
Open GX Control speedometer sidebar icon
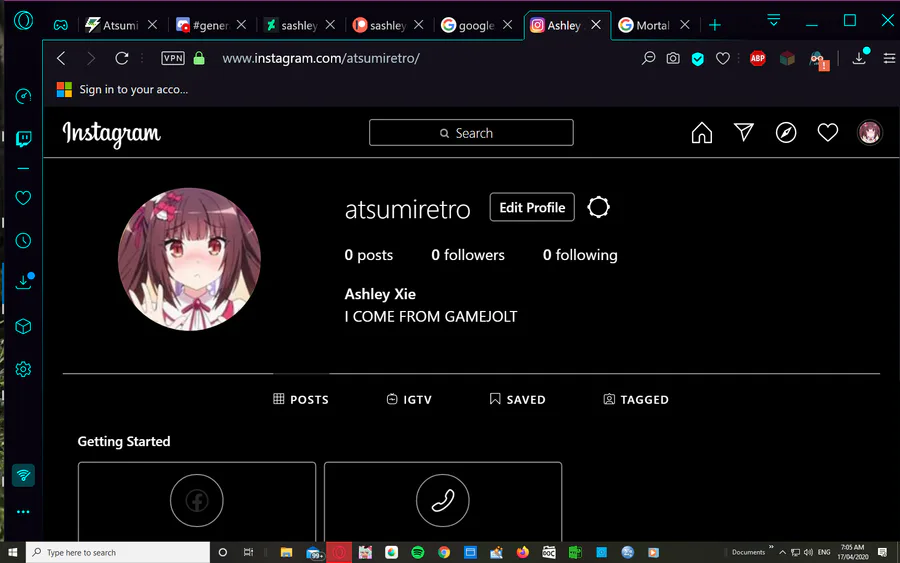click(x=23, y=96)
